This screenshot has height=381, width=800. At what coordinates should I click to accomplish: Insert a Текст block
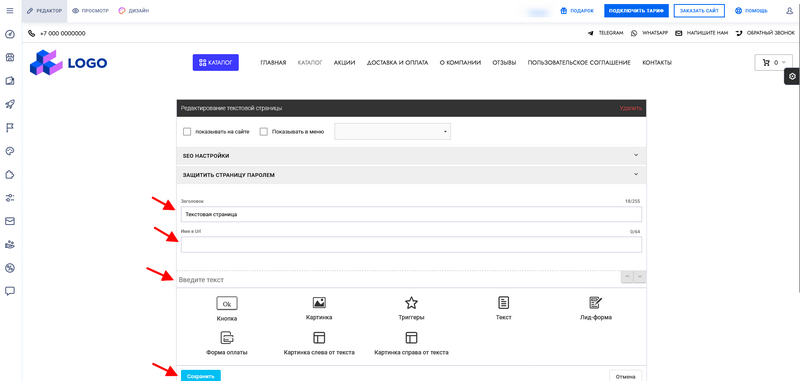(x=504, y=309)
